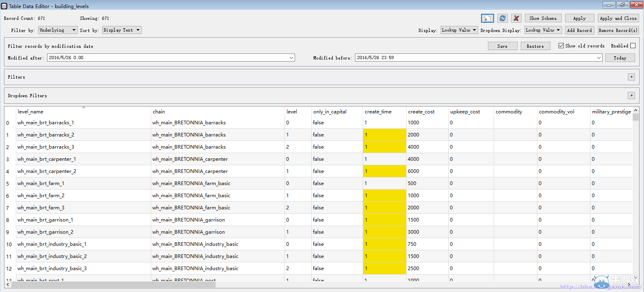This screenshot has width=644, height=292.
Task: Click the refresh arrows icon
Action: (503, 18)
